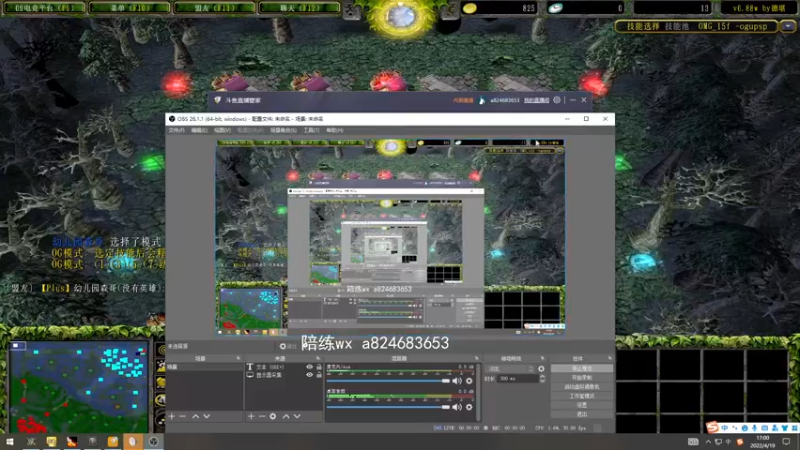Increase transition duration stepper up arrow
The height and width of the screenshot is (450, 800).
tap(542, 377)
